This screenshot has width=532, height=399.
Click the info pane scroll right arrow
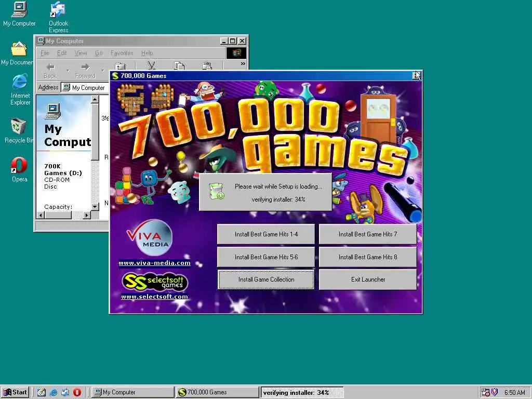tap(87, 215)
